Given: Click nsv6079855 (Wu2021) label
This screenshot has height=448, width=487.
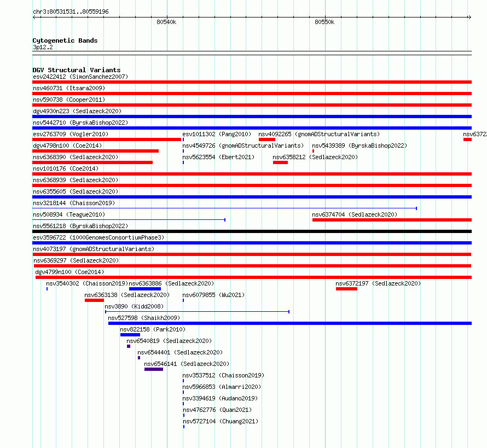Looking at the screenshot, I should coord(213,295).
